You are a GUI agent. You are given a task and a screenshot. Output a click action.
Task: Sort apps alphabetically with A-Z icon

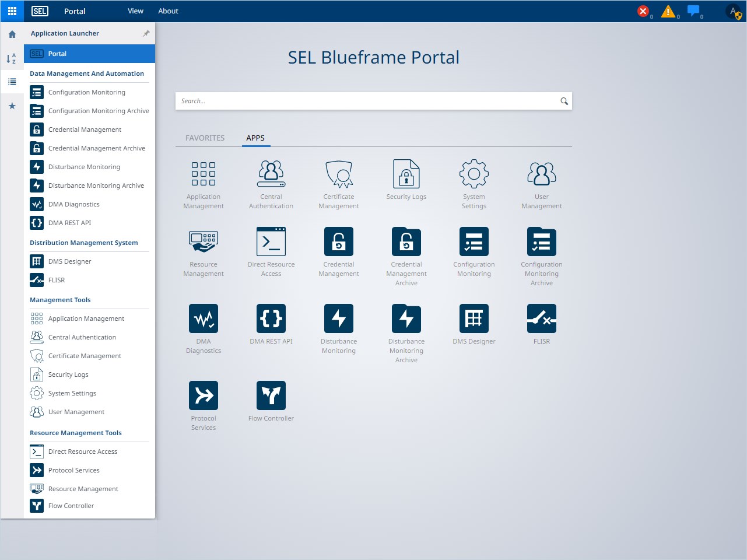[x=12, y=58]
